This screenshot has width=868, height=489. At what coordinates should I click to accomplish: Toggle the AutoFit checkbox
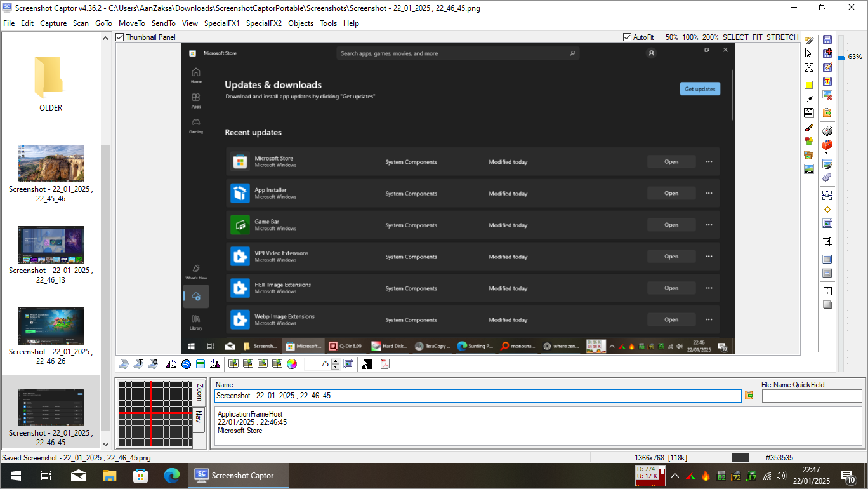(x=628, y=37)
